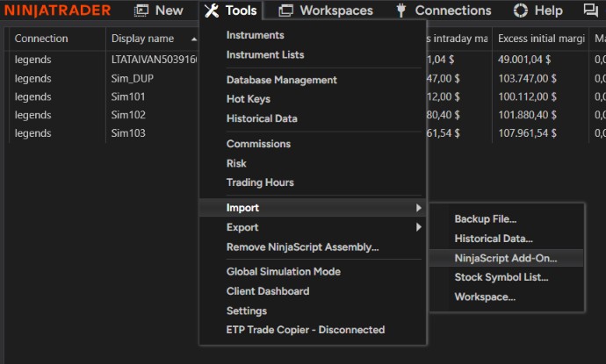
Task: Click legends connection in Sim101 row
Action: click(32, 96)
